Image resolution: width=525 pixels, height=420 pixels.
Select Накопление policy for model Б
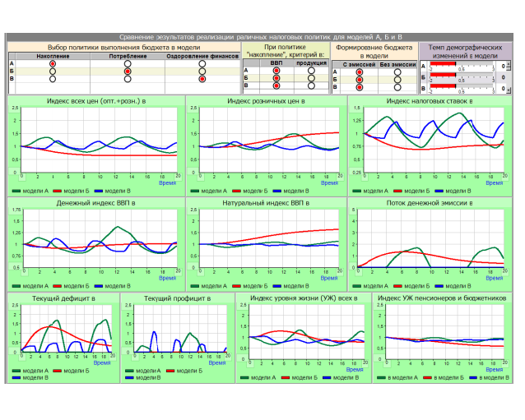click(x=53, y=72)
